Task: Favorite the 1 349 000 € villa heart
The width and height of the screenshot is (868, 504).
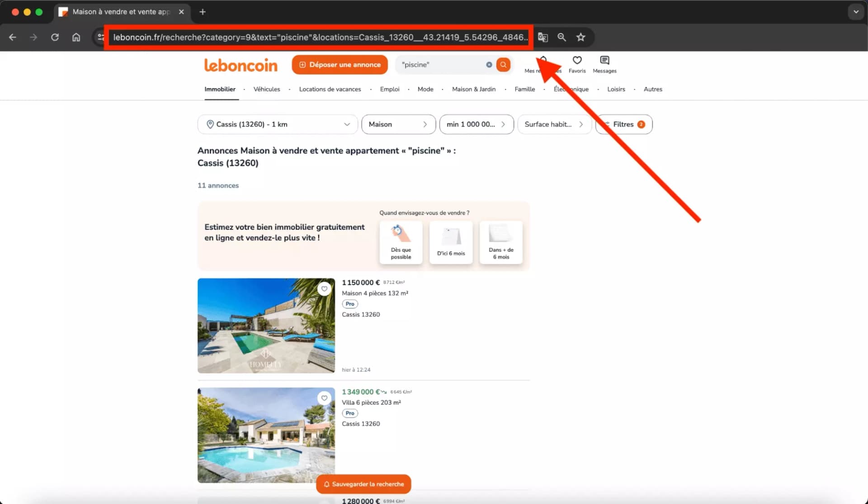Action: click(x=324, y=398)
